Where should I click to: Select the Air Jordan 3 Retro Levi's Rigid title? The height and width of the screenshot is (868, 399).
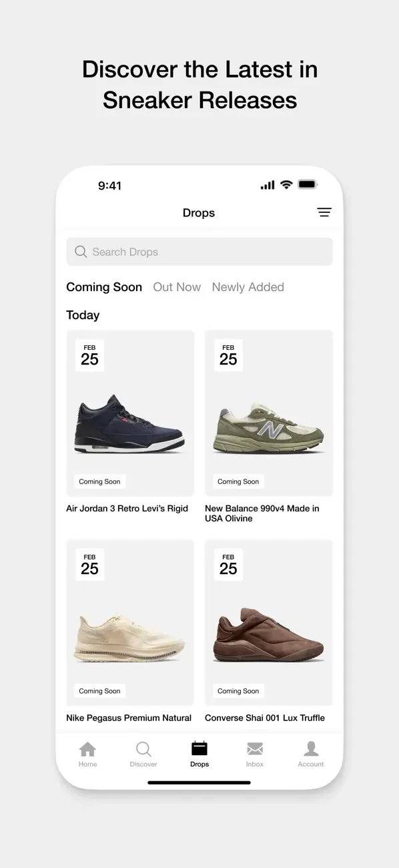tap(127, 509)
